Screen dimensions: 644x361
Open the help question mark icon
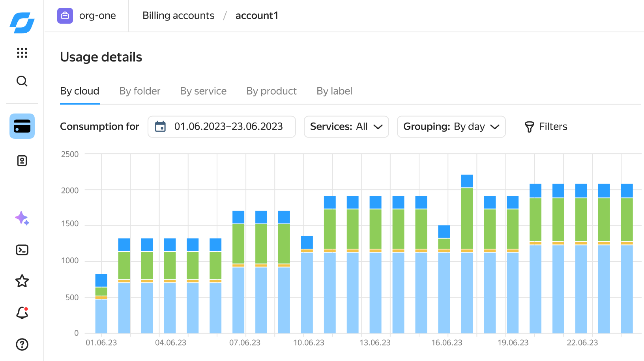pos(22,344)
